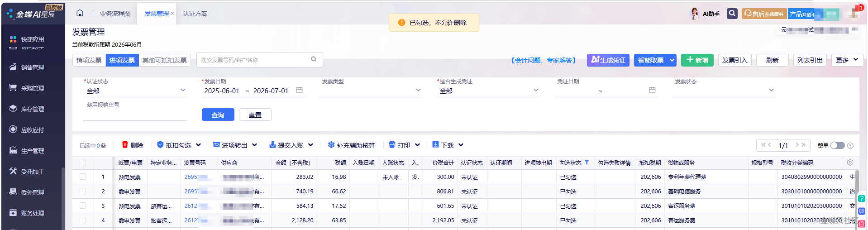Screen dimensions: 868x230
Task: Click the green 新增 button
Action: (697, 60)
